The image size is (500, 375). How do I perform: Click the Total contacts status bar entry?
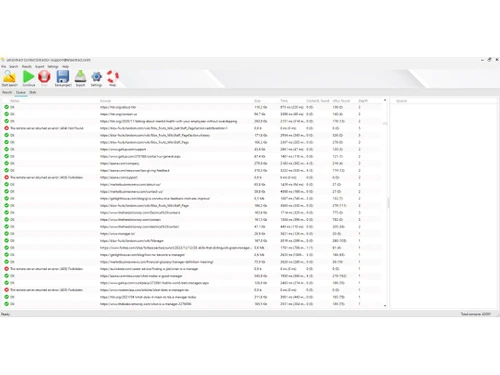tap(476, 314)
